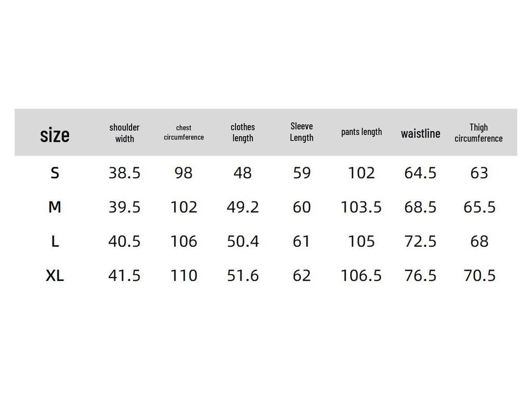Click the 49.2 clothes length value
This screenshot has width=532, height=399.
point(243,207)
